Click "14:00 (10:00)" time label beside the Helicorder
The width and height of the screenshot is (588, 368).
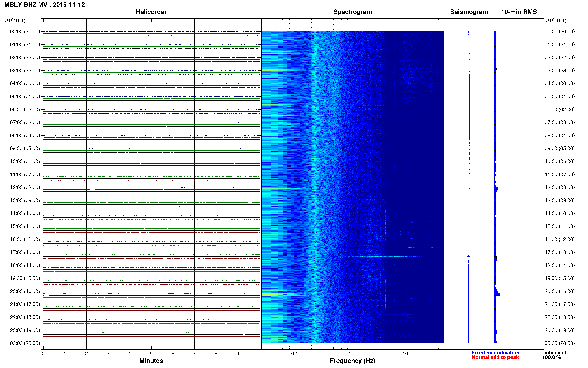pyautogui.click(x=25, y=213)
